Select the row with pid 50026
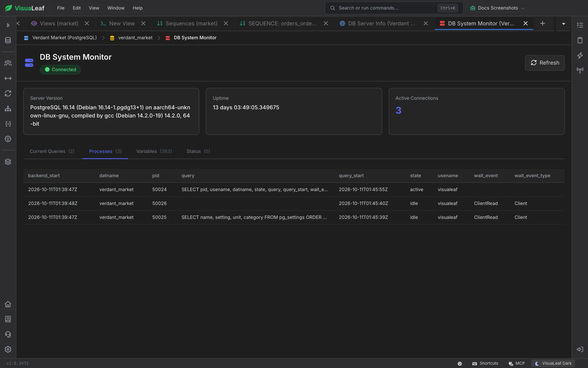Screen dimensions: 588x368 pos(294,204)
